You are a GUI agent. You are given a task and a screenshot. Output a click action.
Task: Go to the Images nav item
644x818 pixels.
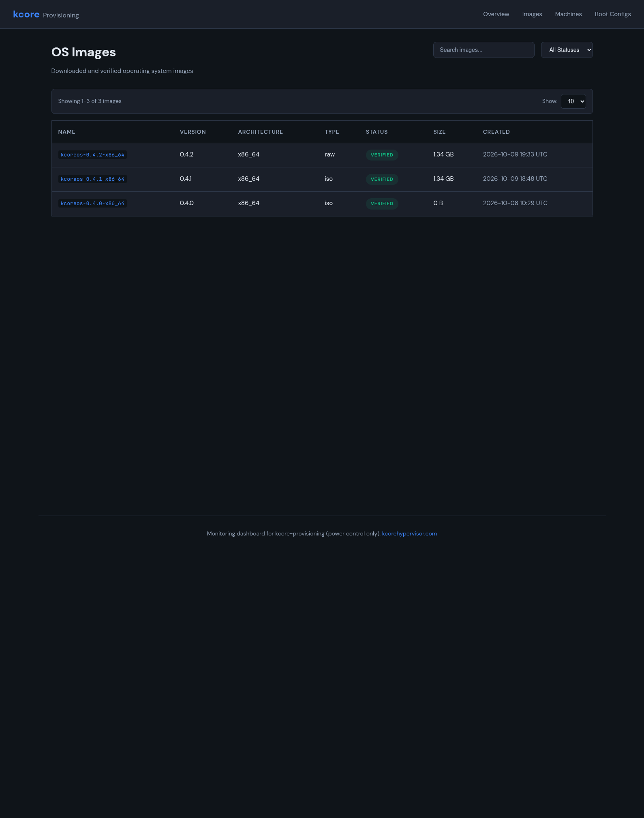[532, 14]
